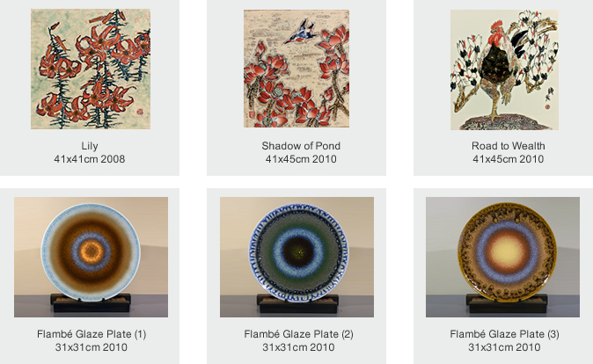
Task: Select the Flambé Glaze Plate (1) caption
Action: [x=92, y=334]
